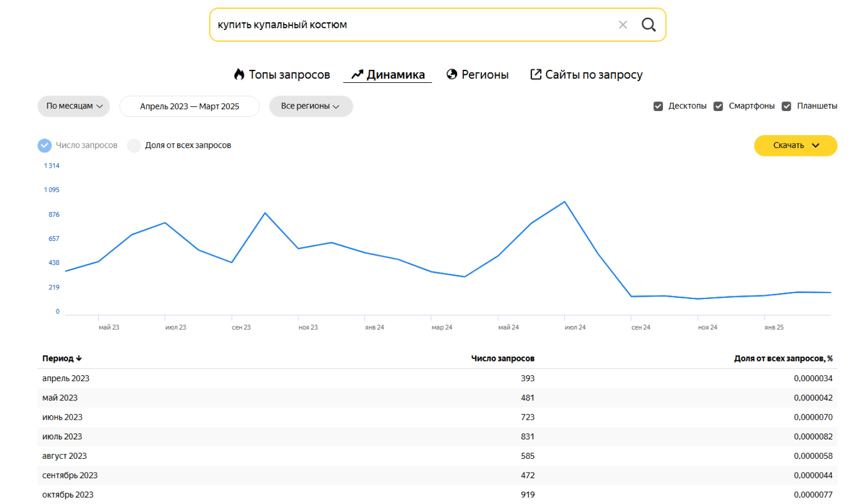
Task: Disable the Планшеты checkbox
Action: point(786,106)
